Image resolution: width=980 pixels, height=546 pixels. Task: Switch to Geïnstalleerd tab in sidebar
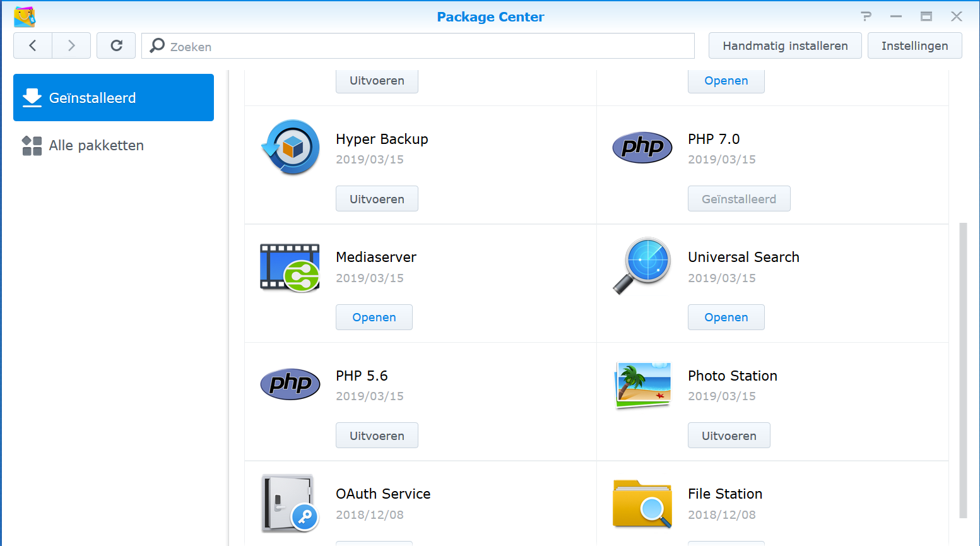tap(114, 98)
